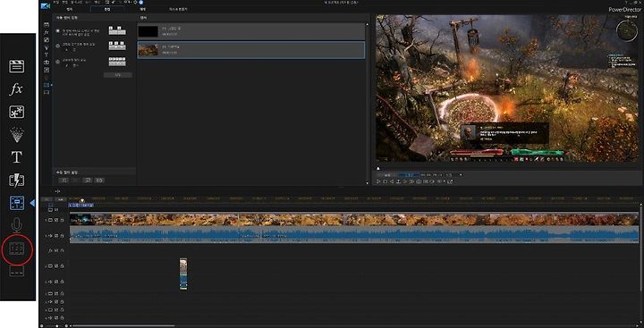The image size is (644, 328).
Task: Switch to the Create Disc tab
Action: pyautogui.click(x=178, y=9)
